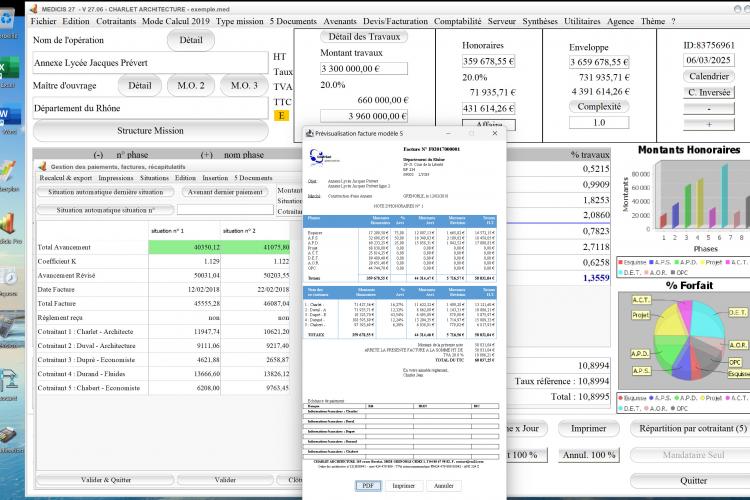Click the empty situation n° input field

pos(225,210)
